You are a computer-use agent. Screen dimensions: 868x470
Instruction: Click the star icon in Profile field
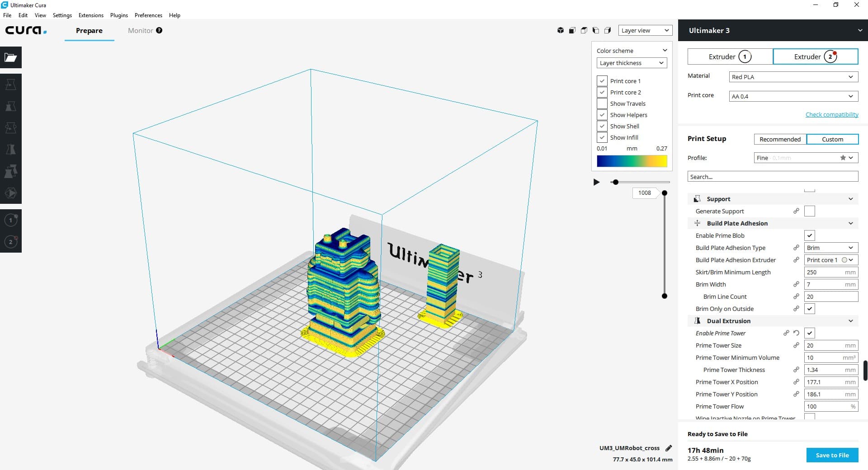point(843,158)
